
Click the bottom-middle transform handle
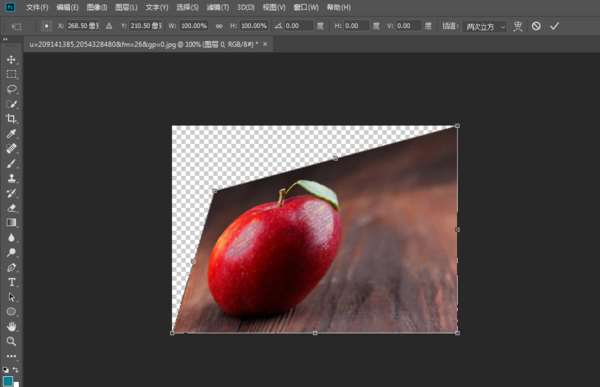click(315, 333)
